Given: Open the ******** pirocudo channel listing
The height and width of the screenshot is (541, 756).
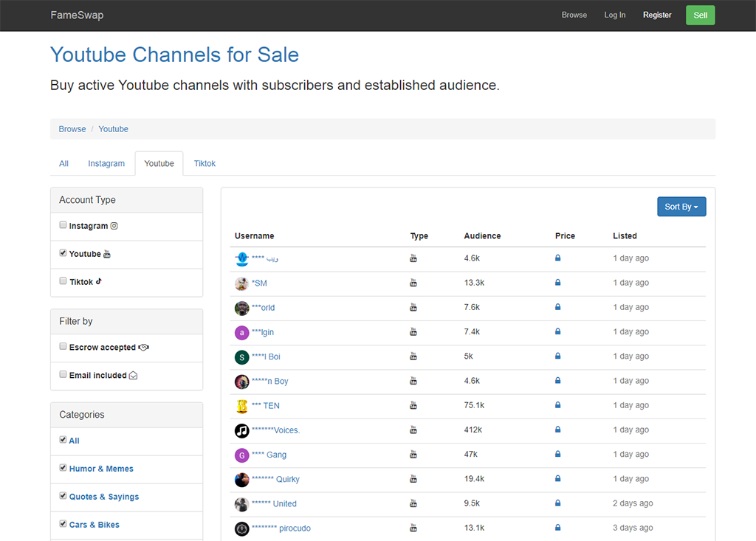Looking at the screenshot, I should click(281, 528).
